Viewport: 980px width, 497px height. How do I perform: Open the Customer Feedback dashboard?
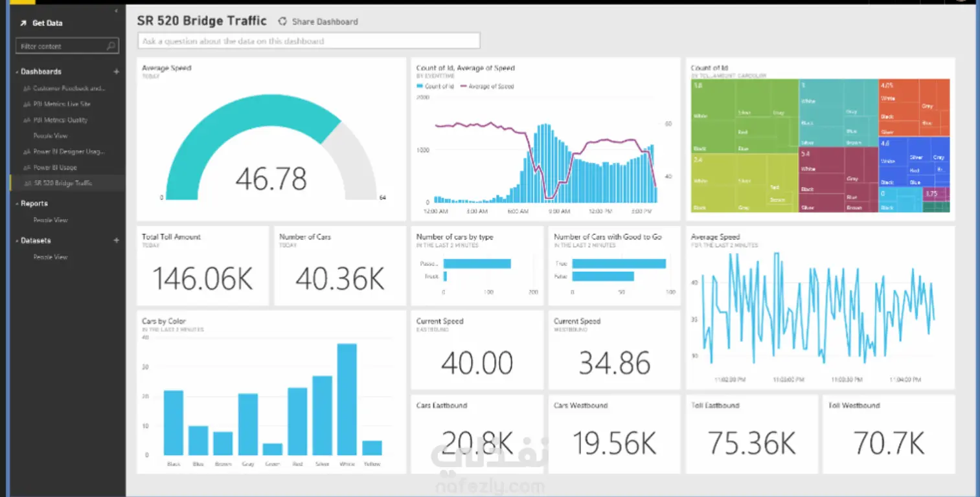[69, 89]
